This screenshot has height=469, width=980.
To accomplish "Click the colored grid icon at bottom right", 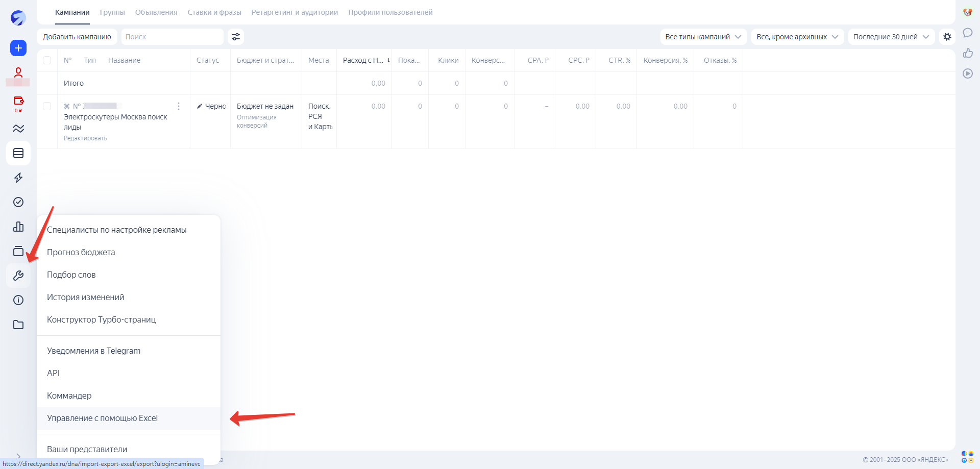I will (x=967, y=457).
